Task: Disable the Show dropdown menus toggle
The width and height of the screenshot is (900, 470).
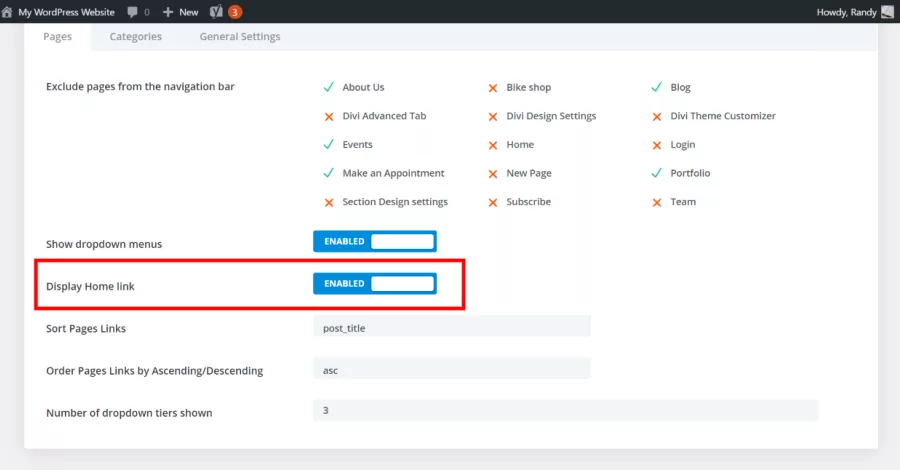Action: pos(375,242)
